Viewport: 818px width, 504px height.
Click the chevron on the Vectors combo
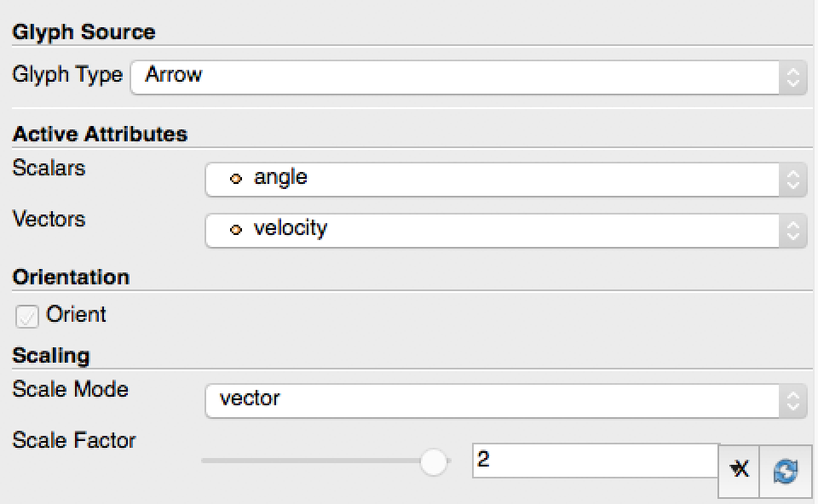pos(793,231)
